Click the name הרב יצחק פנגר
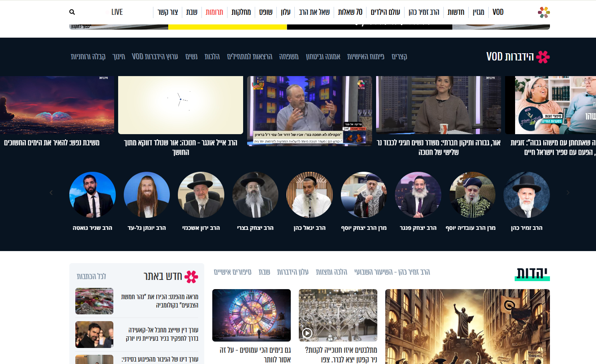 (x=418, y=228)
